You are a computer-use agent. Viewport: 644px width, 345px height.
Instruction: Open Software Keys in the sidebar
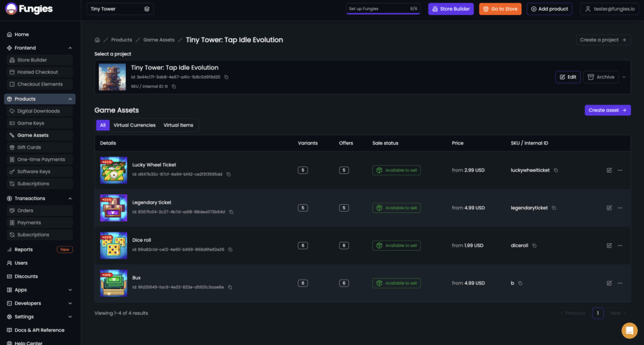pyautogui.click(x=40, y=172)
